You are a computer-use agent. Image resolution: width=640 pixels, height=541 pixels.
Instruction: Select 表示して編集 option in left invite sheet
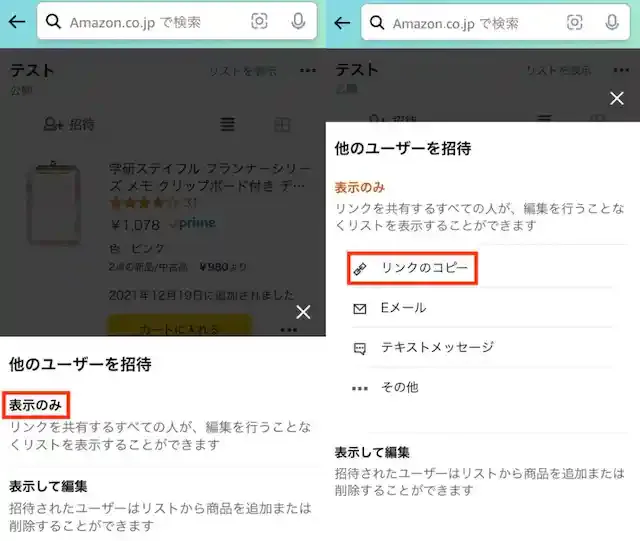click(x=48, y=486)
